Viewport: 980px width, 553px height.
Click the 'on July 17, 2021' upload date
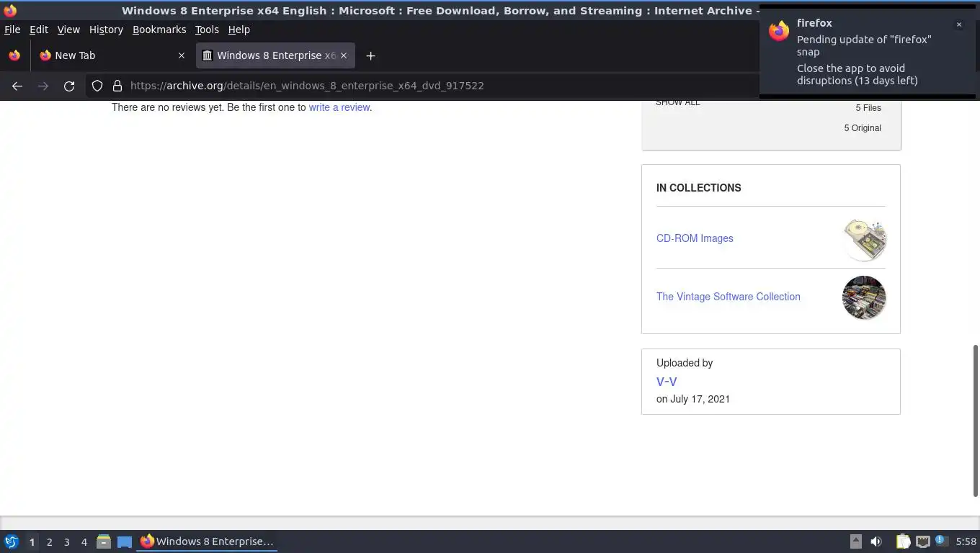click(693, 399)
